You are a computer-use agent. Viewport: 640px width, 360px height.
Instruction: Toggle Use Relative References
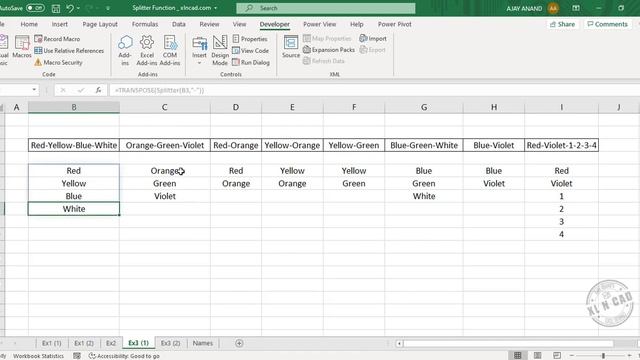coord(69,51)
